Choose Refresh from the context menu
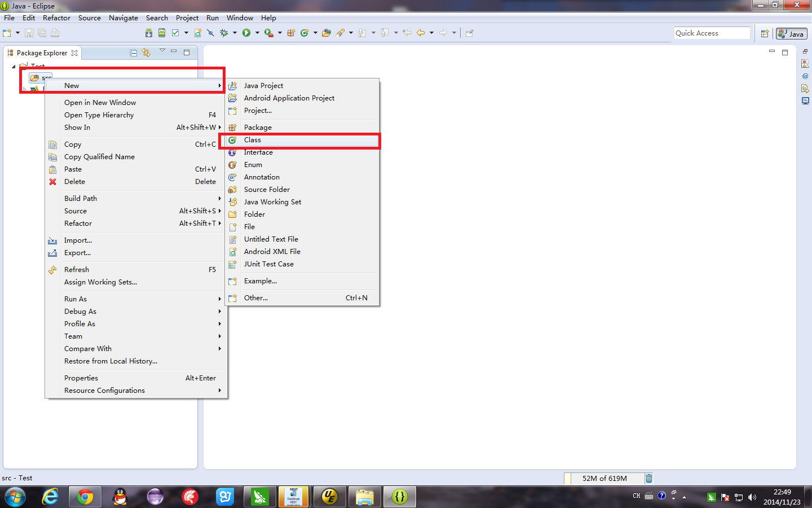Screen dimensions: 812x508 coord(136,270)
